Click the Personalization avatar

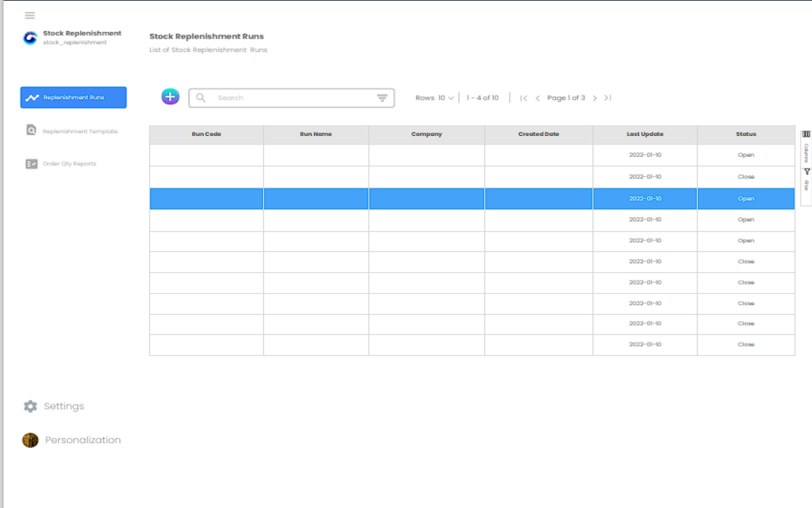click(30, 440)
